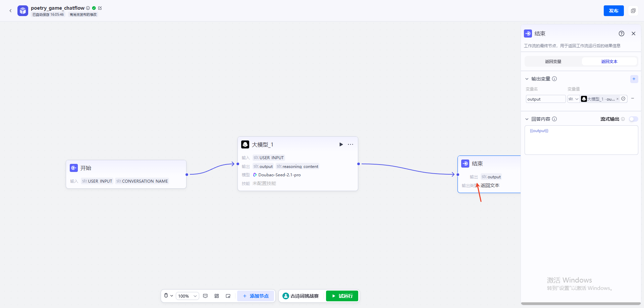Toggle the 流式输出 switch
The height and width of the screenshot is (308, 644).
[633, 119]
